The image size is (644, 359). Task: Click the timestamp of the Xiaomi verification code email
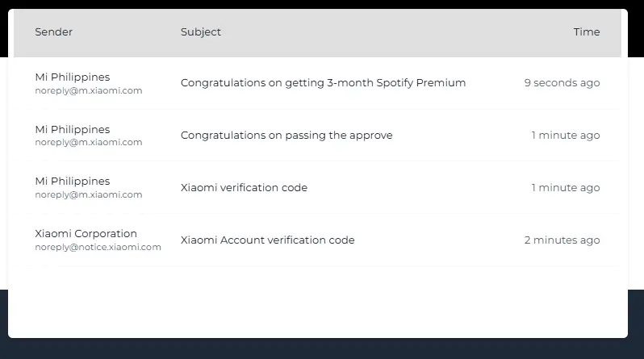[x=566, y=188]
